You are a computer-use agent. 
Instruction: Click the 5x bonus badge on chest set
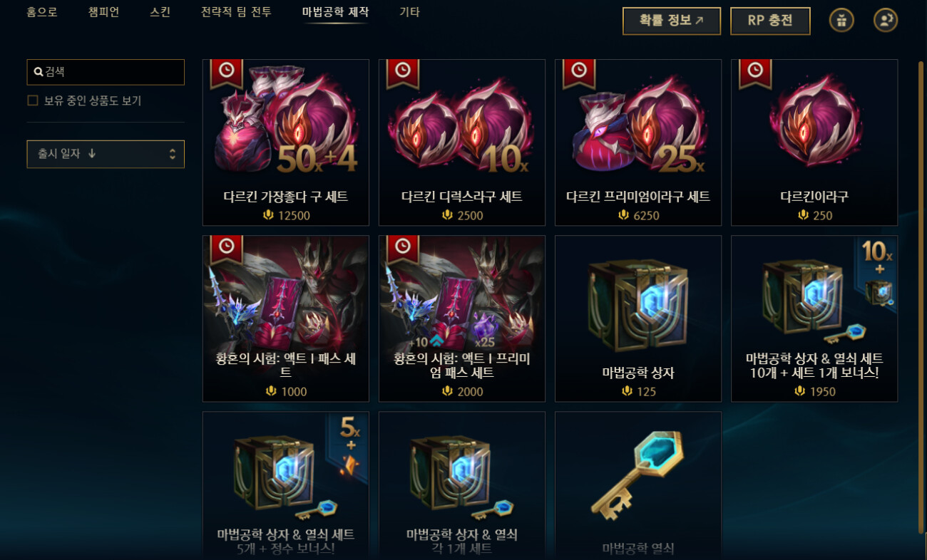[x=349, y=446]
